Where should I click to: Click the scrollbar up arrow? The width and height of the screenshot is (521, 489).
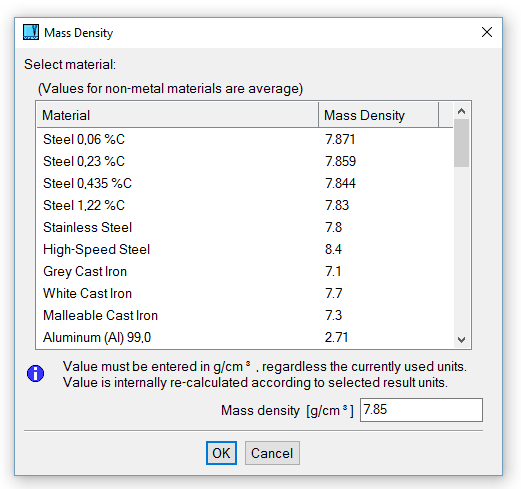coord(461,111)
